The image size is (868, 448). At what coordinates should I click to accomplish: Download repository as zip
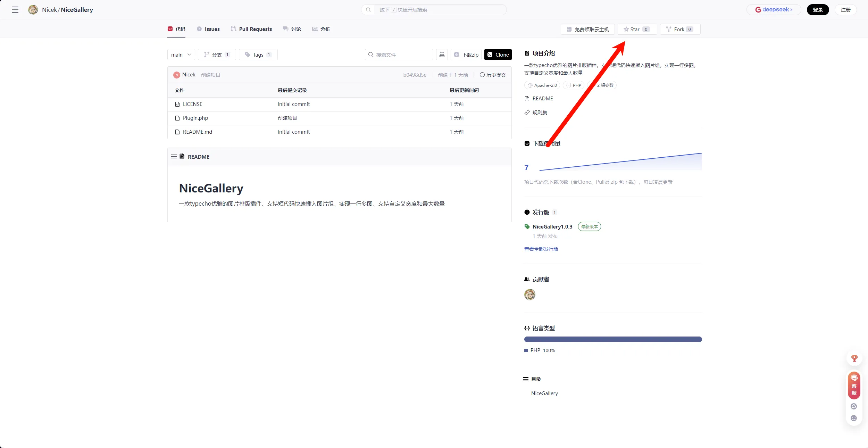(x=466, y=55)
